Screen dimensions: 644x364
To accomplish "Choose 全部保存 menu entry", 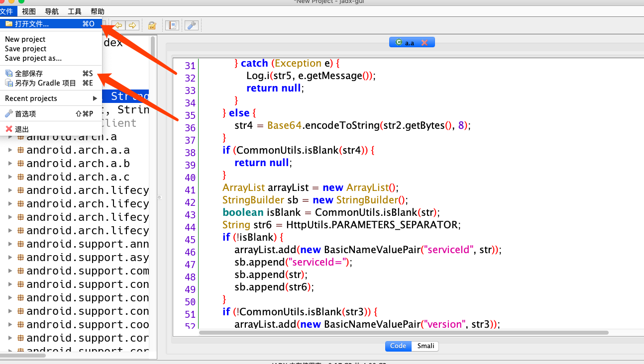I will (51, 74).
